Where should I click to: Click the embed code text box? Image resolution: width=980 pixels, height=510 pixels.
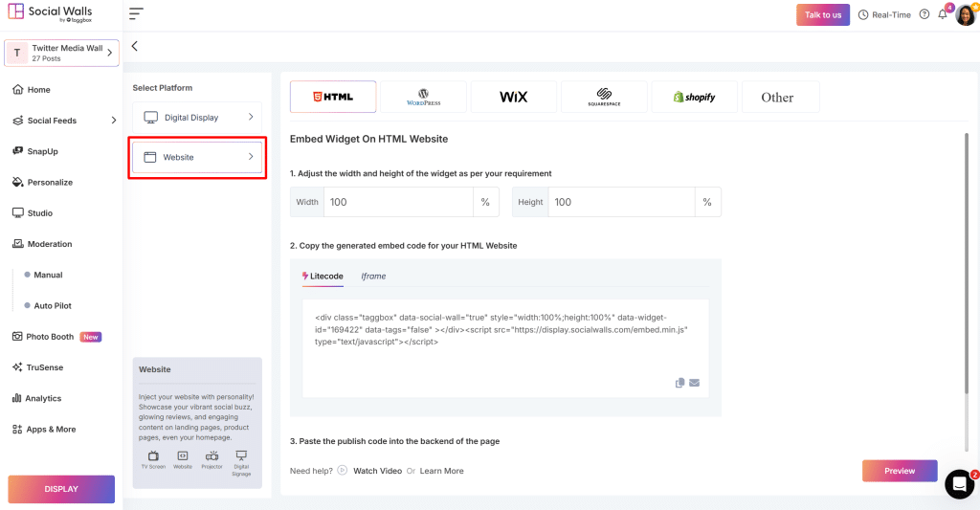(x=505, y=348)
